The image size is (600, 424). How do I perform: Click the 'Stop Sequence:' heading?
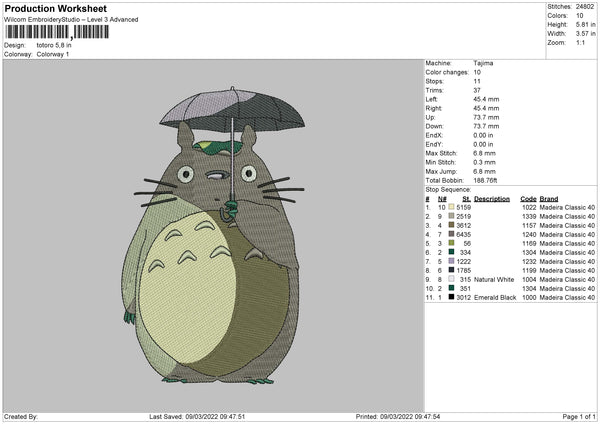click(x=448, y=189)
